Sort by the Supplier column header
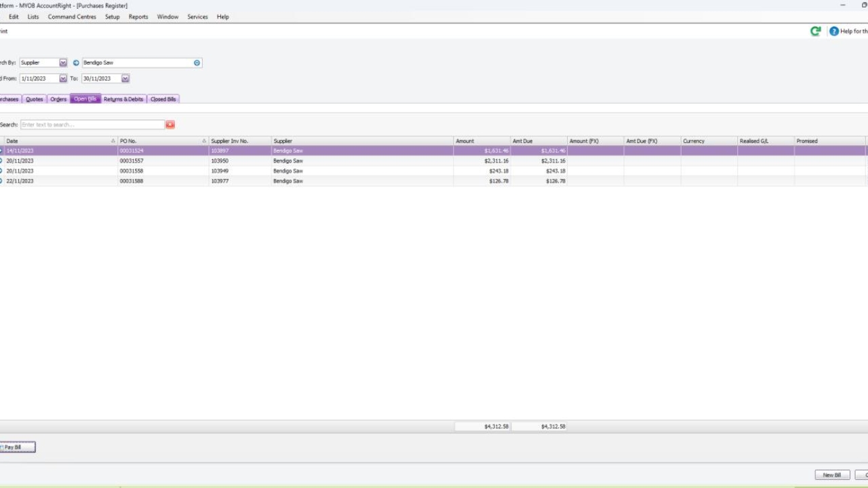 point(363,141)
